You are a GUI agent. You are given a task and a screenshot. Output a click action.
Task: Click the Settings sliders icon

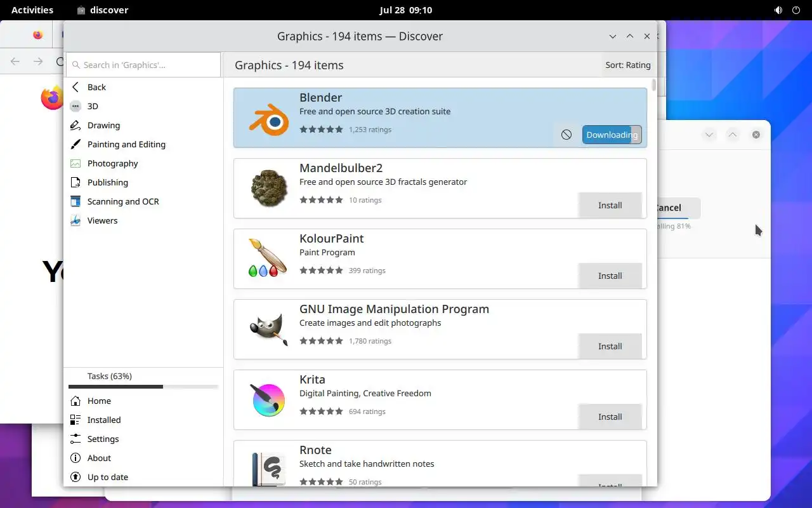coord(75,439)
